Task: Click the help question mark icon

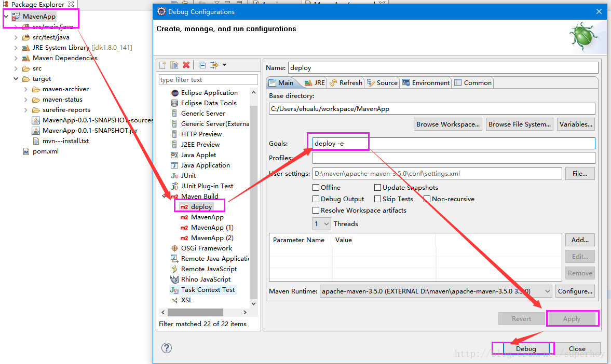Action: tap(167, 348)
